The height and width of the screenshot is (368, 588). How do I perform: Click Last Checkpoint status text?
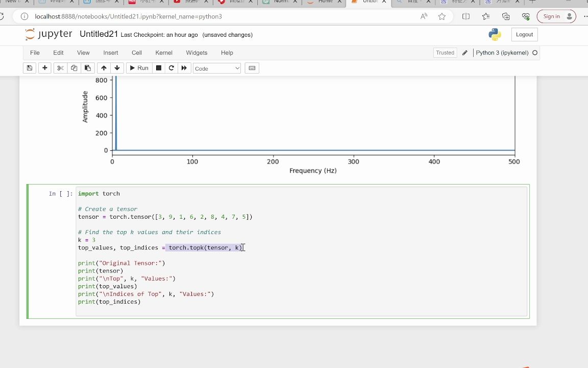159,35
